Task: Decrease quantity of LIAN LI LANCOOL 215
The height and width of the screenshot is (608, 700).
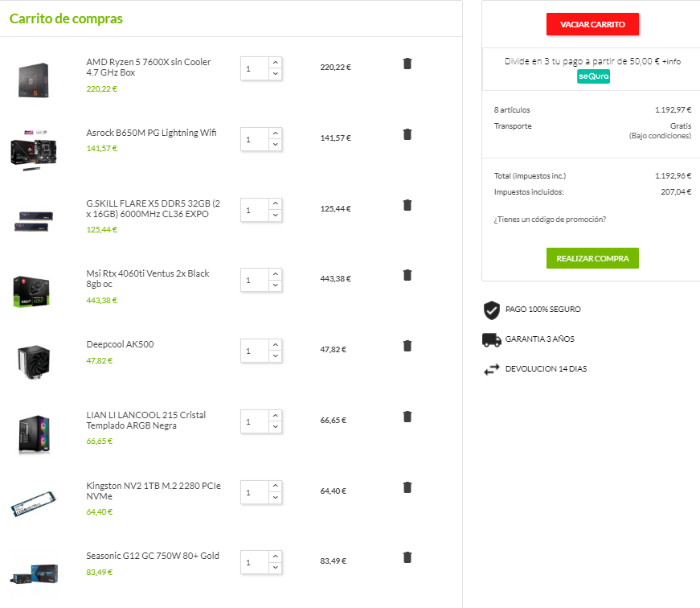Action: (276, 426)
